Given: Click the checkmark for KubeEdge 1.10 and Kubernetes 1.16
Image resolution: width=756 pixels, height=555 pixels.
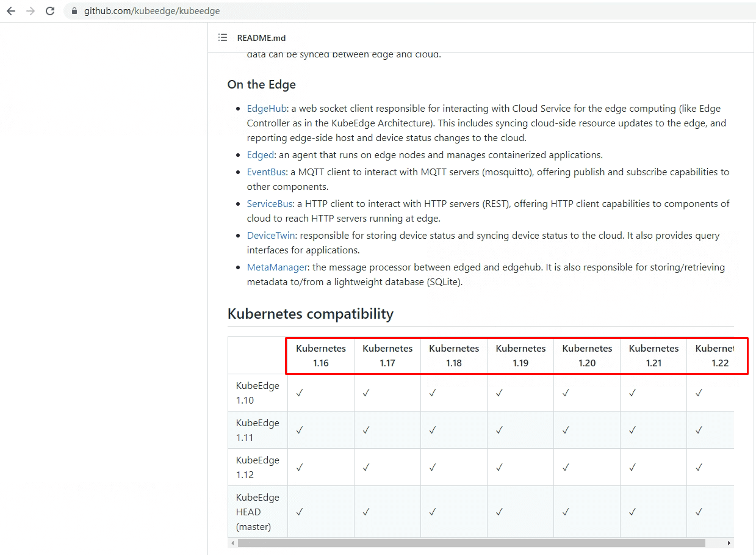Looking at the screenshot, I should 300,393.
